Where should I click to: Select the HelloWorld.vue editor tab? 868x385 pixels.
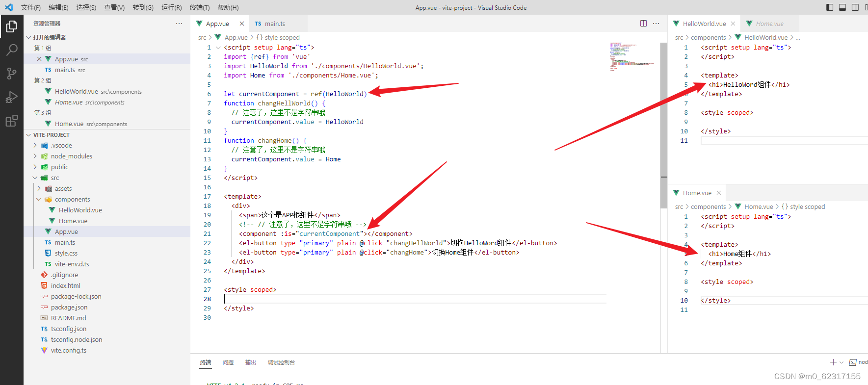(x=704, y=24)
